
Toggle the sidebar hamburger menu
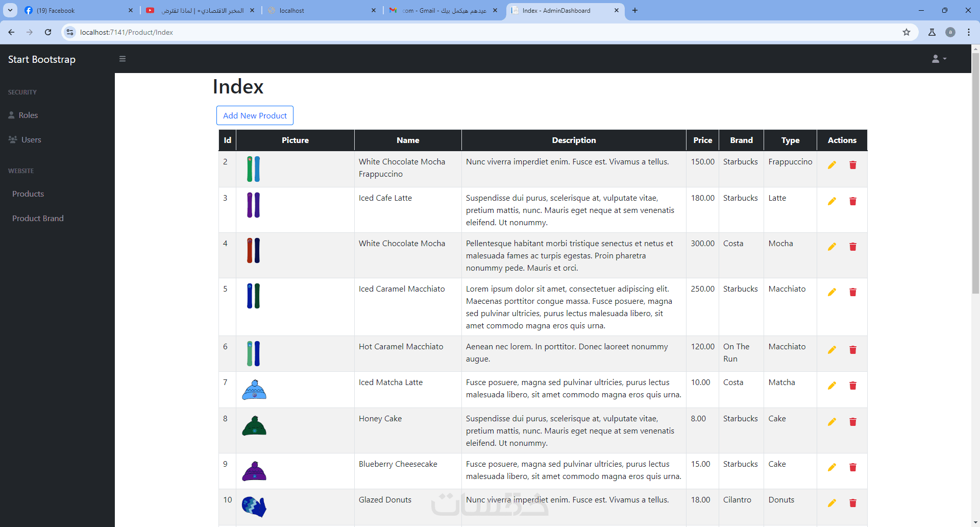[x=122, y=59]
